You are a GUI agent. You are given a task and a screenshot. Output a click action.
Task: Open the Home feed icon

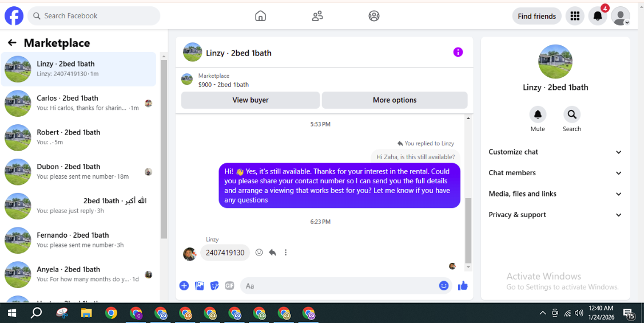tap(260, 16)
